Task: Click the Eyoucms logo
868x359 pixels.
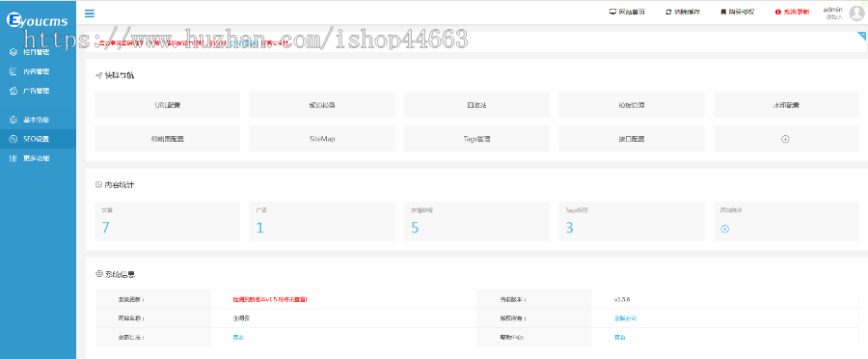Action: (37, 20)
